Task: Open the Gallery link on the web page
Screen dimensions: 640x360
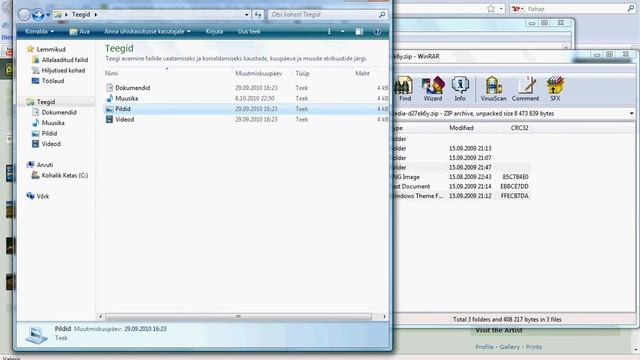Action: [x=509, y=347]
